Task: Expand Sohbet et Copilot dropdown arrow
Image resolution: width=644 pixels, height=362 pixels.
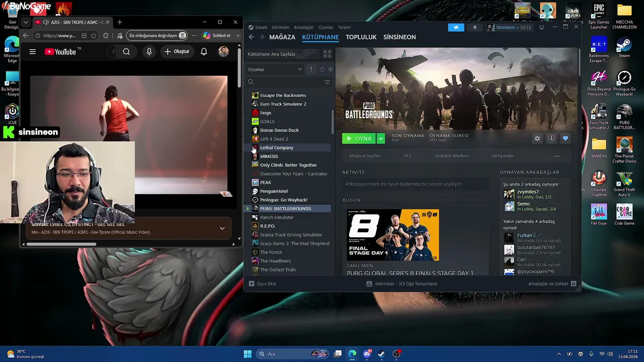Action: pyautogui.click(x=238, y=36)
